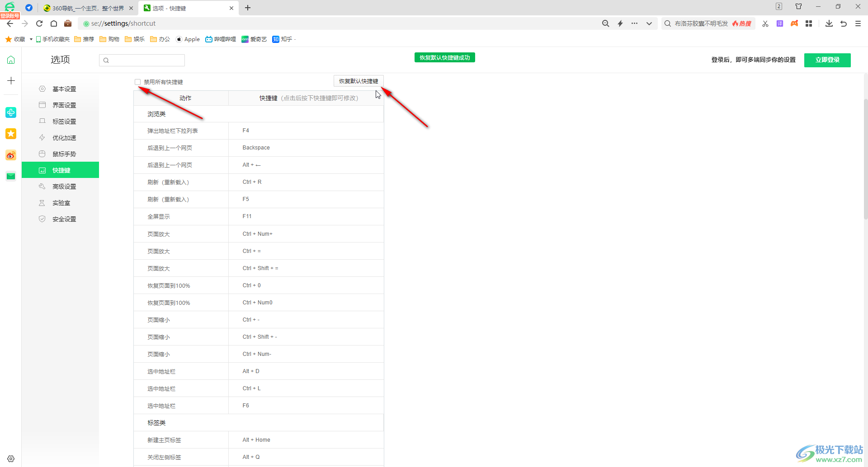Expand the address bar dropdown chevron
Viewport: 868px width, 467px height.
coord(649,23)
